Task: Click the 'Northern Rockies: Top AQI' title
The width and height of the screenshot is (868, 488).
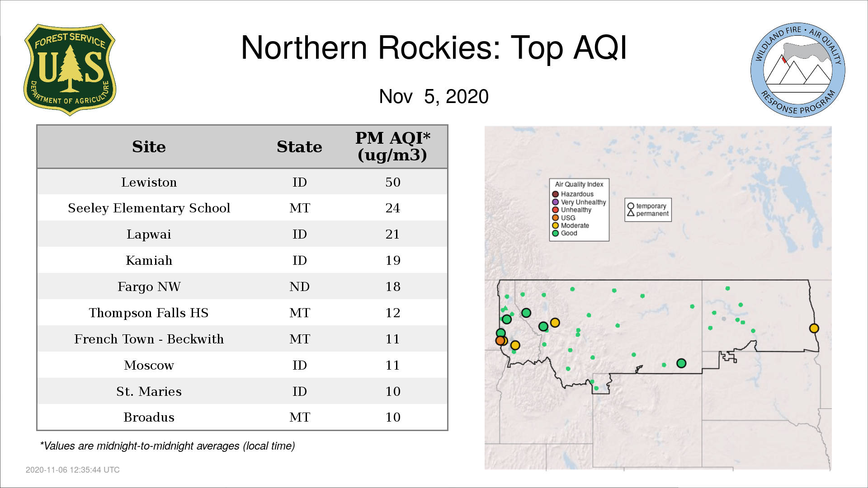Action: (434, 47)
